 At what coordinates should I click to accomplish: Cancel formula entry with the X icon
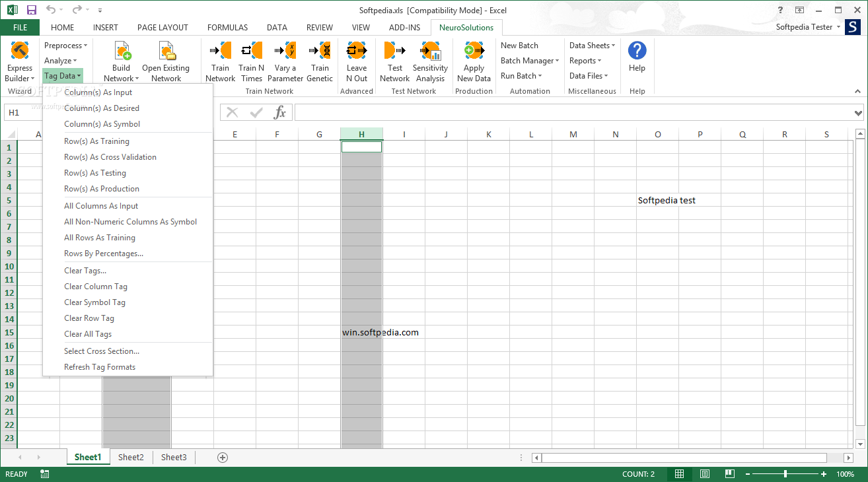pyautogui.click(x=232, y=112)
